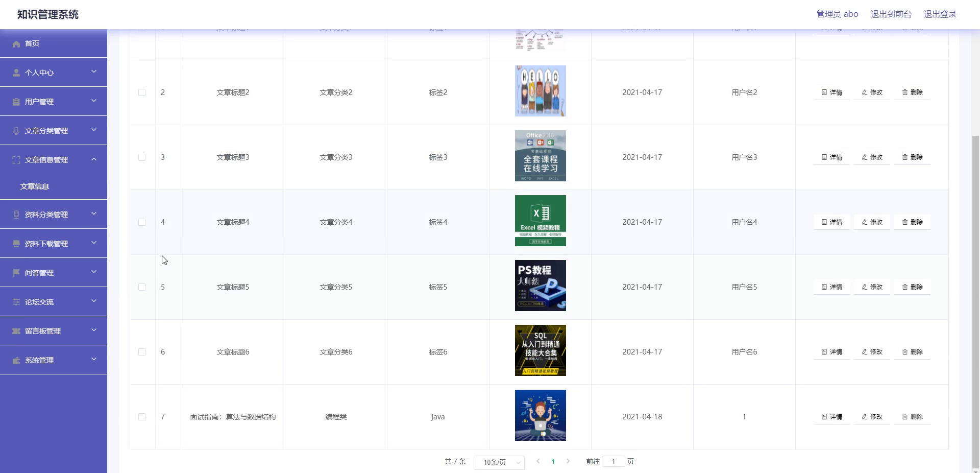
Task: Click 删除 for row 文章标题6
Action: pos(912,352)
